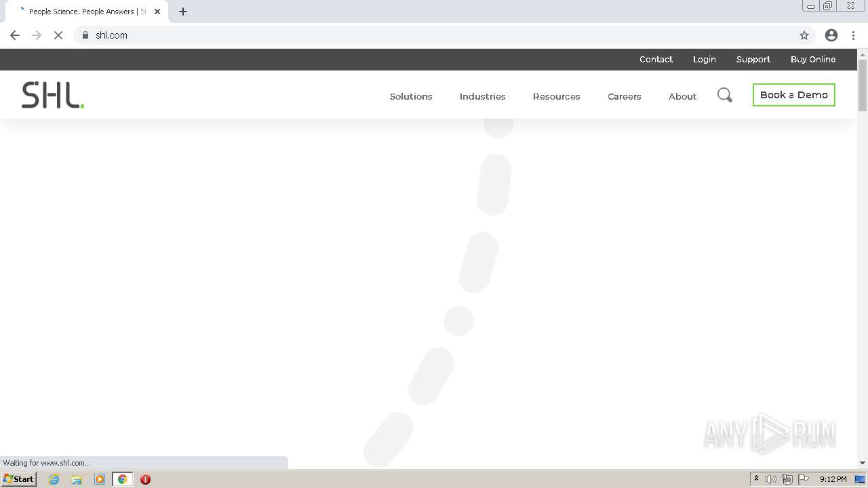Click the page vertical scrollbar thumb
This screenshot has width=868, height=488.
[863, 85]
